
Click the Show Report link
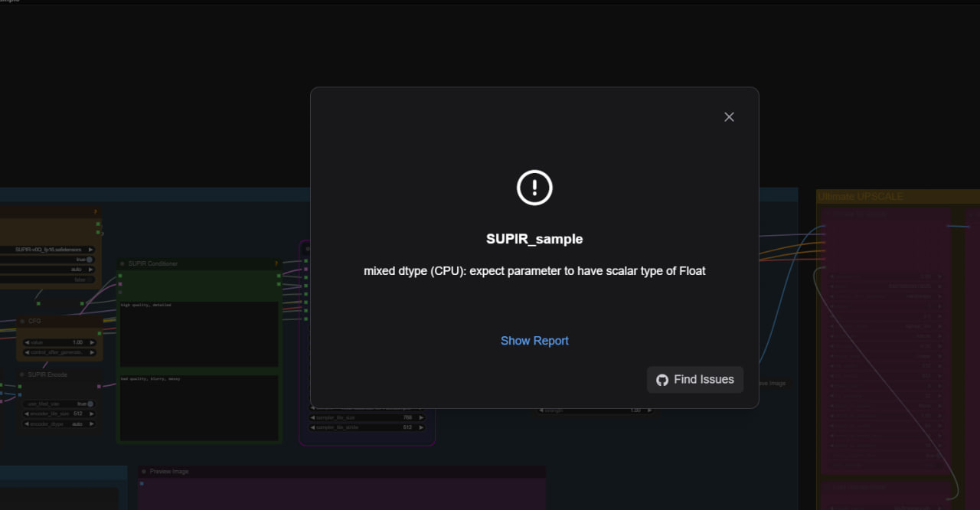click(534, 341)
